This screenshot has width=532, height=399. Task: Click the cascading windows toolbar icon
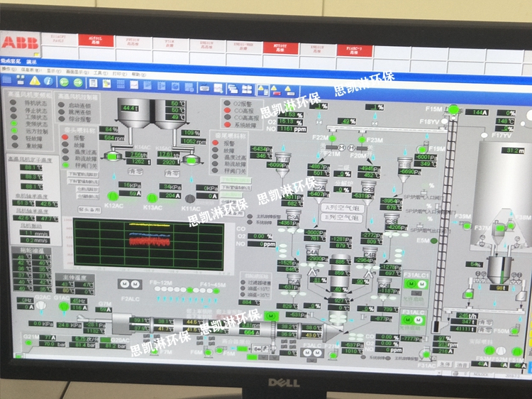pos(233,89)
